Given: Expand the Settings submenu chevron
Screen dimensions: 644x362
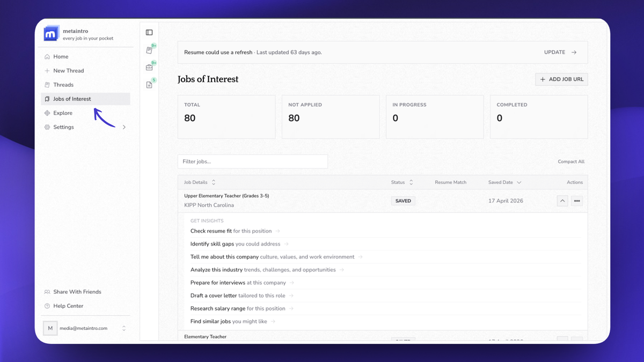Looking at the screenshot, I should click(124, 127).
